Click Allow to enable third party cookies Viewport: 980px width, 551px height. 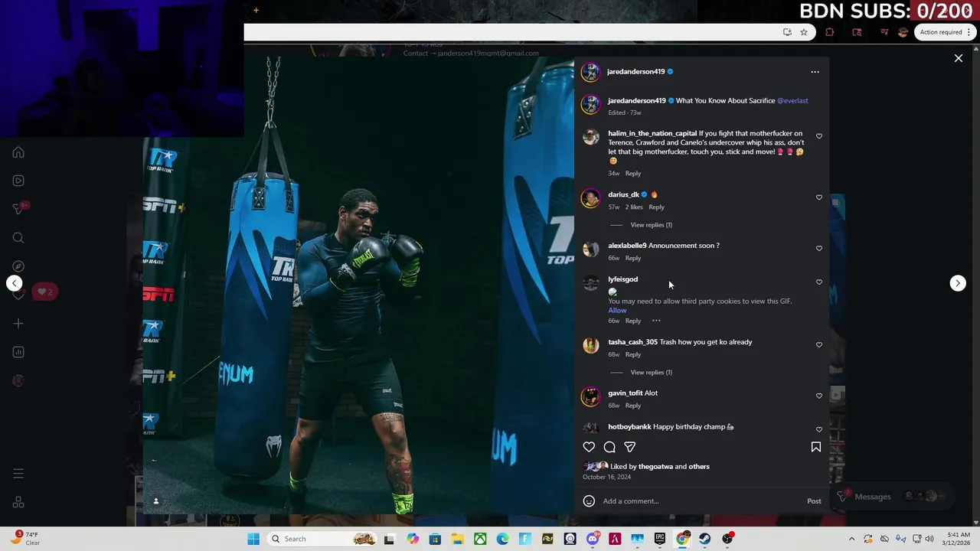pyautogui.click(x=617, y=311)
